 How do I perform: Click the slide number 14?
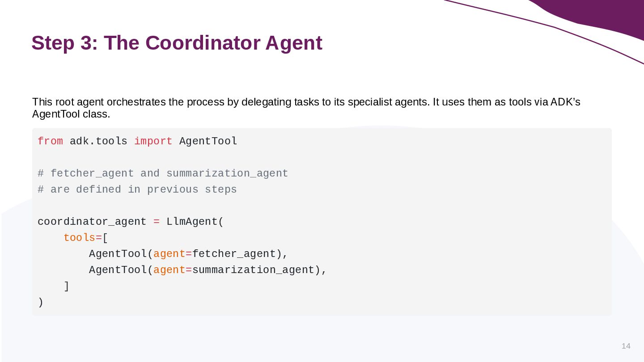(626, 346)
